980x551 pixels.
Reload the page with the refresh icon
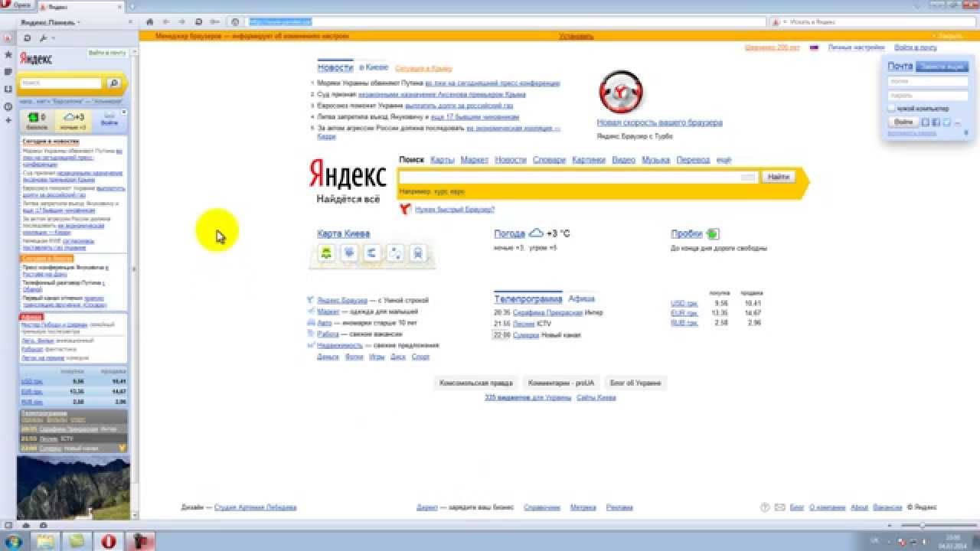[x=199, y=22]
